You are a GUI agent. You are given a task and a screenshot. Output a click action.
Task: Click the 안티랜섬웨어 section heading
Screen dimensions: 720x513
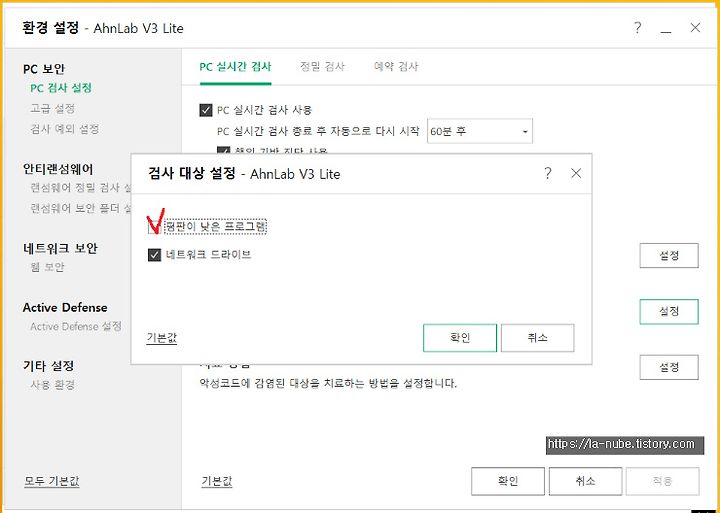pos(58,169)
